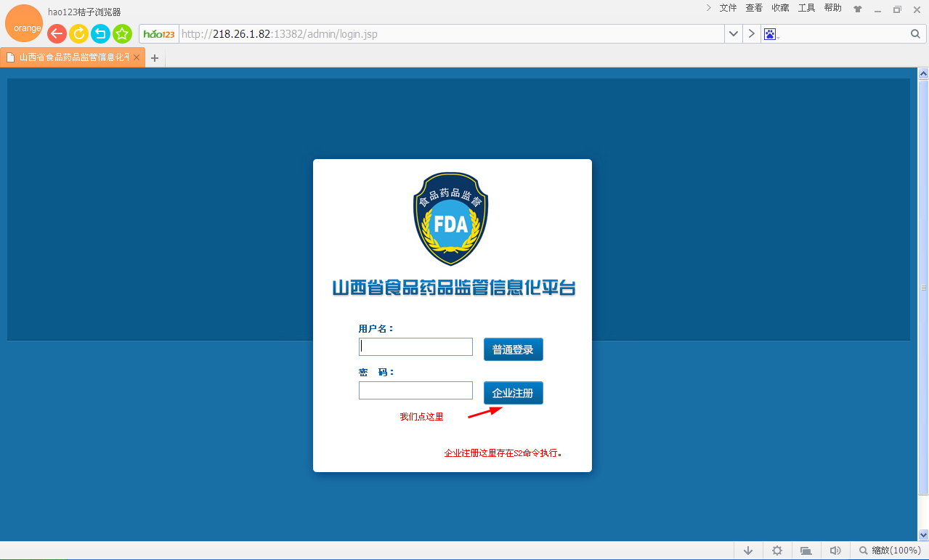Focus the browser search box
The height and width of the screenshot is (560, 929).
[x=845, y=34]
